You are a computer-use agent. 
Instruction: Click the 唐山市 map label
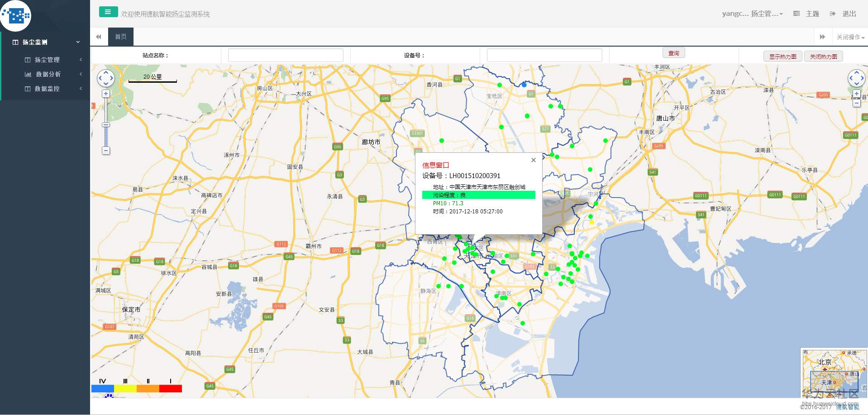(666, 118)
